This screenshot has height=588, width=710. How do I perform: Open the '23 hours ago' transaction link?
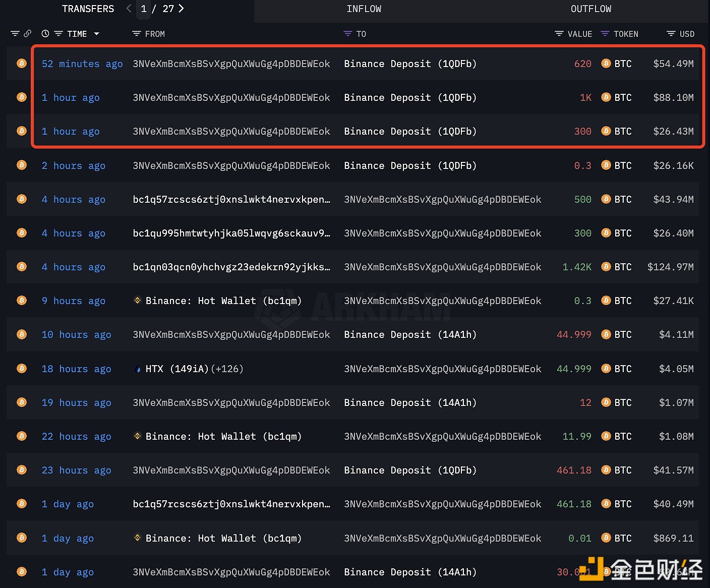[x=76, y=470]
